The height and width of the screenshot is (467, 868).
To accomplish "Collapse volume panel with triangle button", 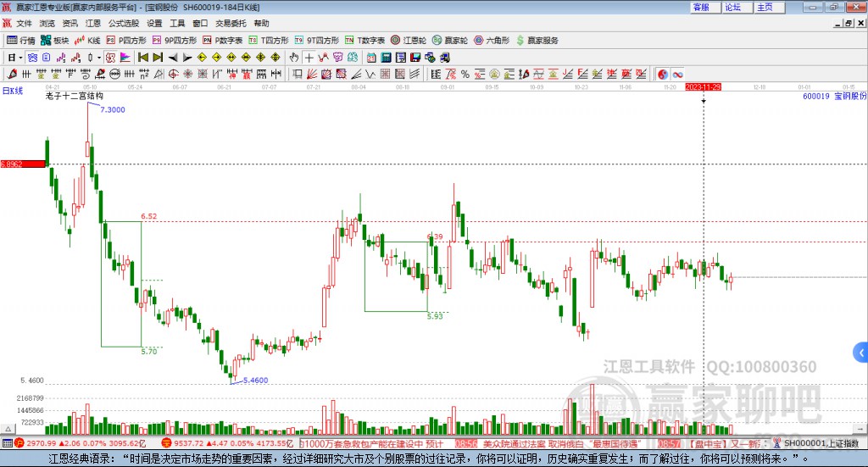I will (8, 429).
